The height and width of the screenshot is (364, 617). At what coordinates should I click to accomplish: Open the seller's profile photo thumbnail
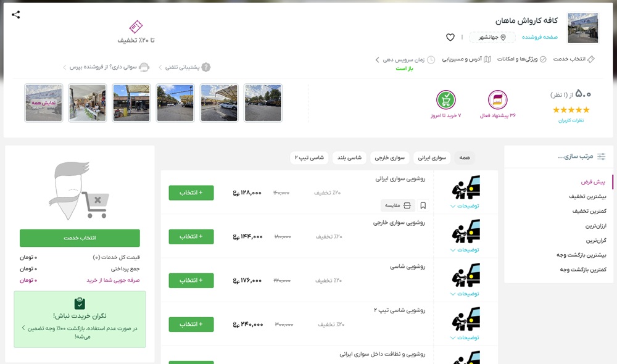[583, 28]
